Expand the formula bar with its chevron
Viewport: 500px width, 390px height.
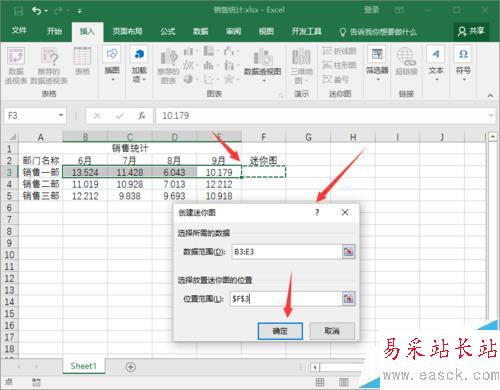coord(490,116)
